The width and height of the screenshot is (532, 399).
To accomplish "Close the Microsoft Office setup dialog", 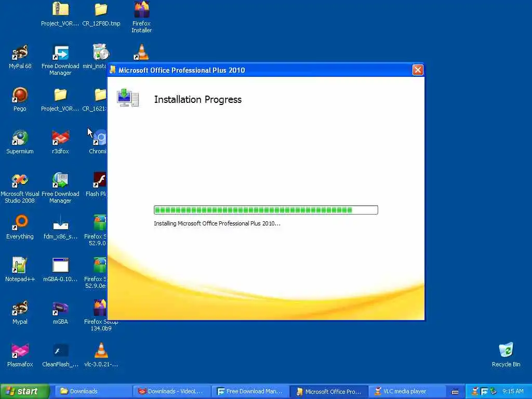I will pos(418,70).
